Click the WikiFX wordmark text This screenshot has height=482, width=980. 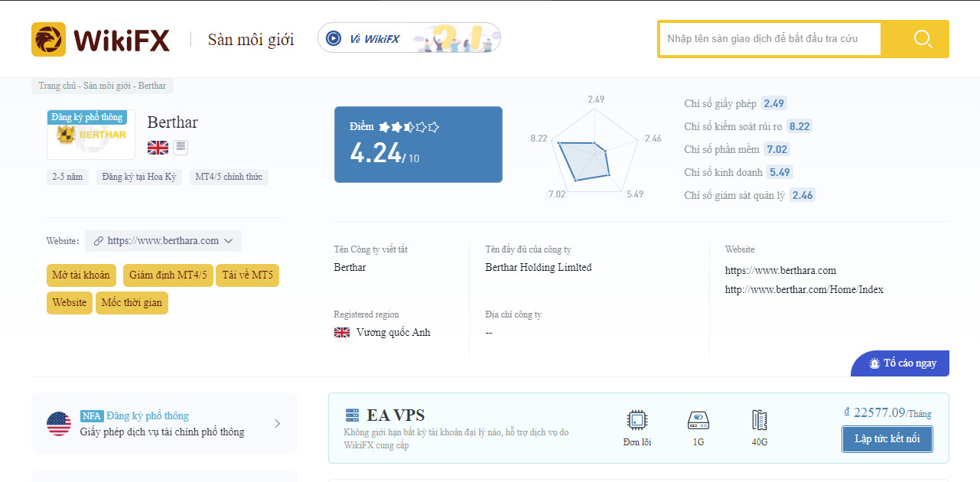point(122,40)
